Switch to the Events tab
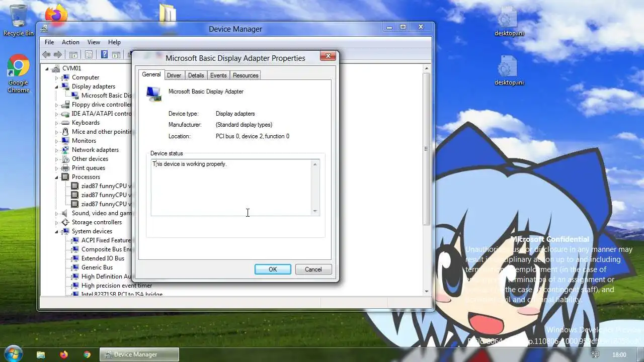644x362 pixels. [218, 75]
